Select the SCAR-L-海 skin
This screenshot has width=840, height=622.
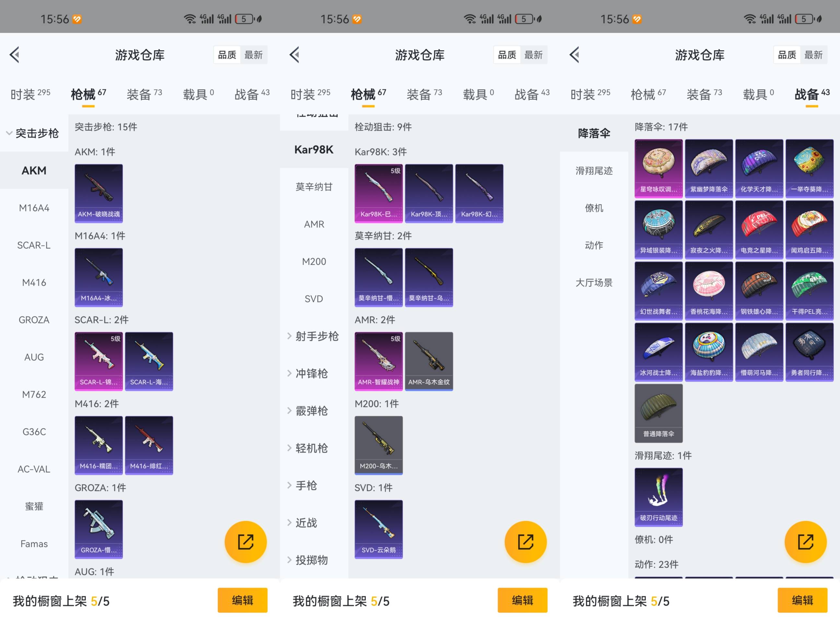149,362
